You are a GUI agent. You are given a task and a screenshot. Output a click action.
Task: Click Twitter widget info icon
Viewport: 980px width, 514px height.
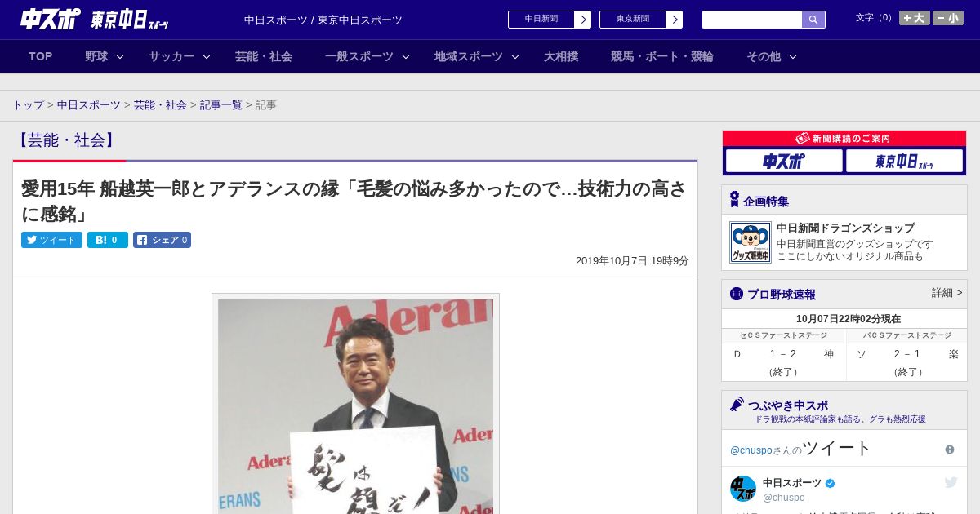point(950,450)
